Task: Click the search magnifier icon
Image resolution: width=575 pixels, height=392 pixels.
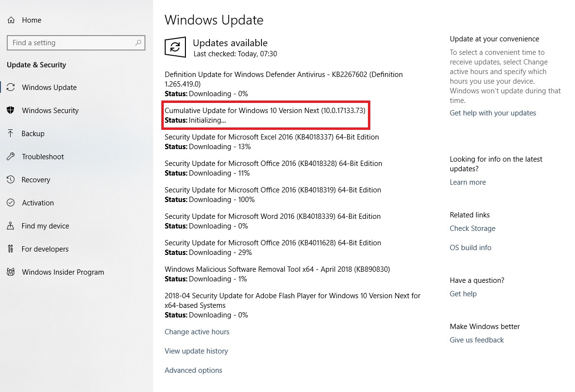Action: [x=138, y=43]
